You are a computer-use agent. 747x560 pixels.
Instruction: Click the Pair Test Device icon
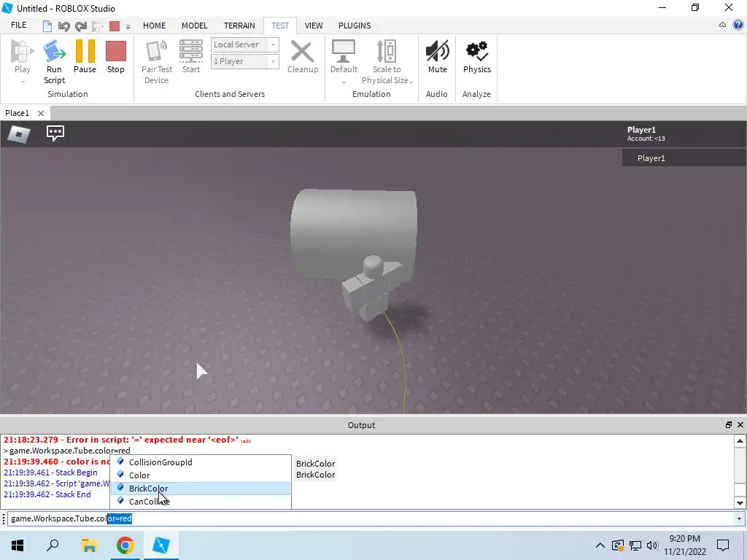click(x=157, y=52)
